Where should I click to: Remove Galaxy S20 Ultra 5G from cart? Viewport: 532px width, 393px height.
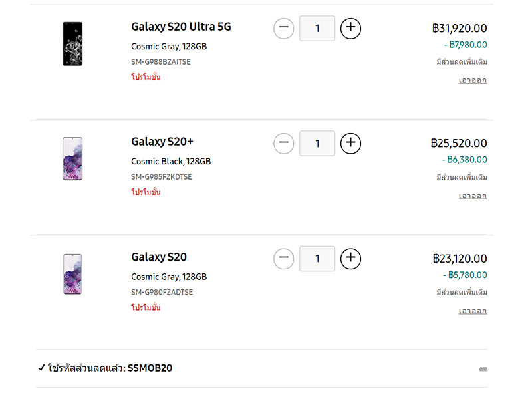(473, 80)
